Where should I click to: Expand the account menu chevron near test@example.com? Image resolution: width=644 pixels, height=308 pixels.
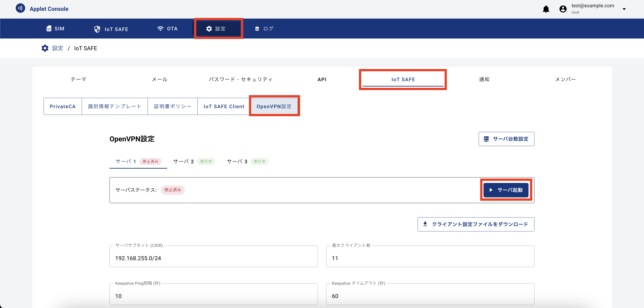(x=624, y=9)
